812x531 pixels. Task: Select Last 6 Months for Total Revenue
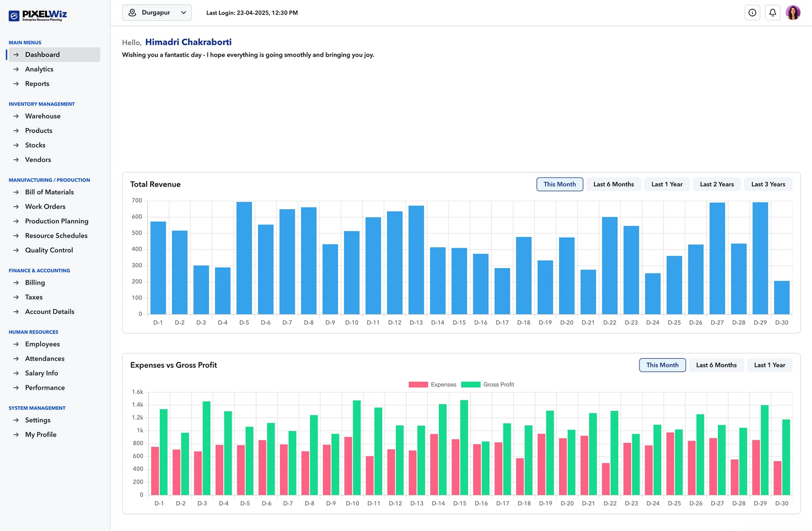coord(613,184)
